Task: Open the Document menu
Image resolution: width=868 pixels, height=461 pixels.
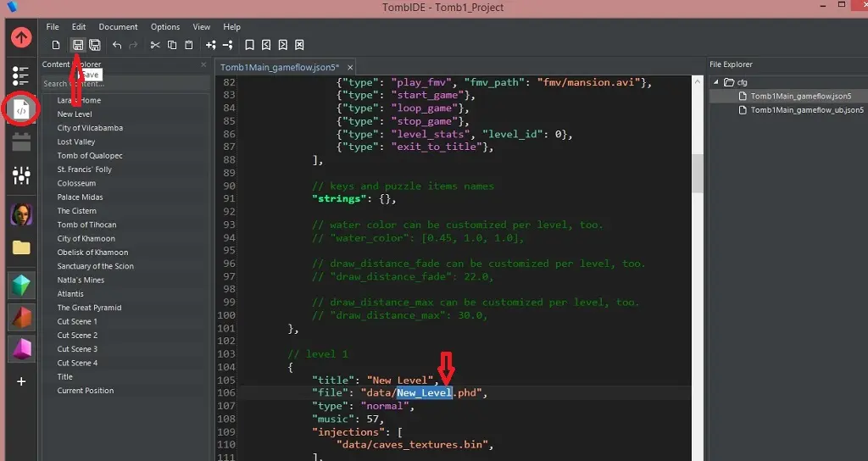Action: [118, 27]
